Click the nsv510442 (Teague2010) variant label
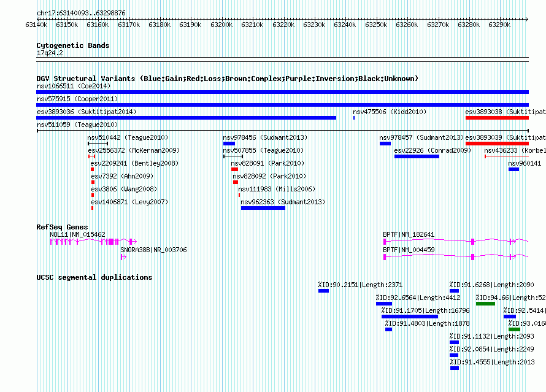Viewport: 546px width, 392px height. coord(128,137)
